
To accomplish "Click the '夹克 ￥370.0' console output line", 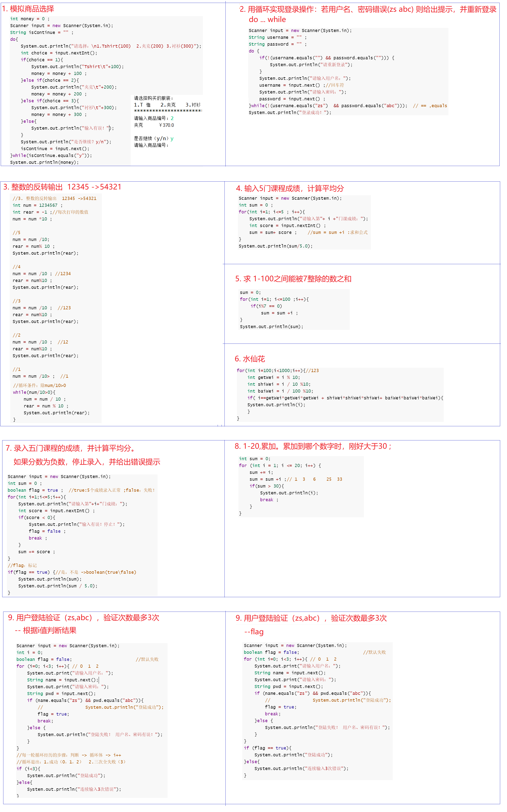I will [x=154, y=125].
